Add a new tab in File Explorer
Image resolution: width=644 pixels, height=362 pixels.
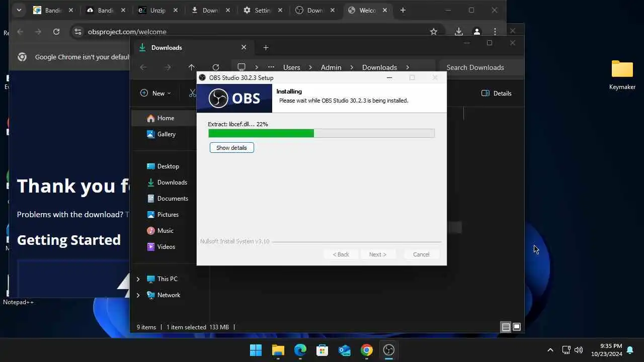coord(266,48)
